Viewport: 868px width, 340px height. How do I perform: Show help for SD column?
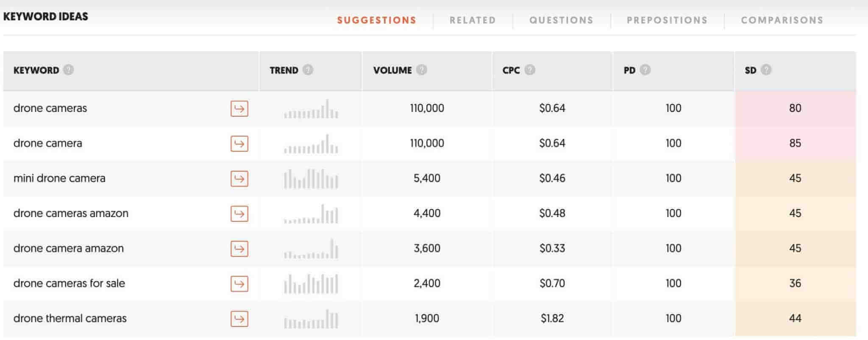click(x=766, y=70)
